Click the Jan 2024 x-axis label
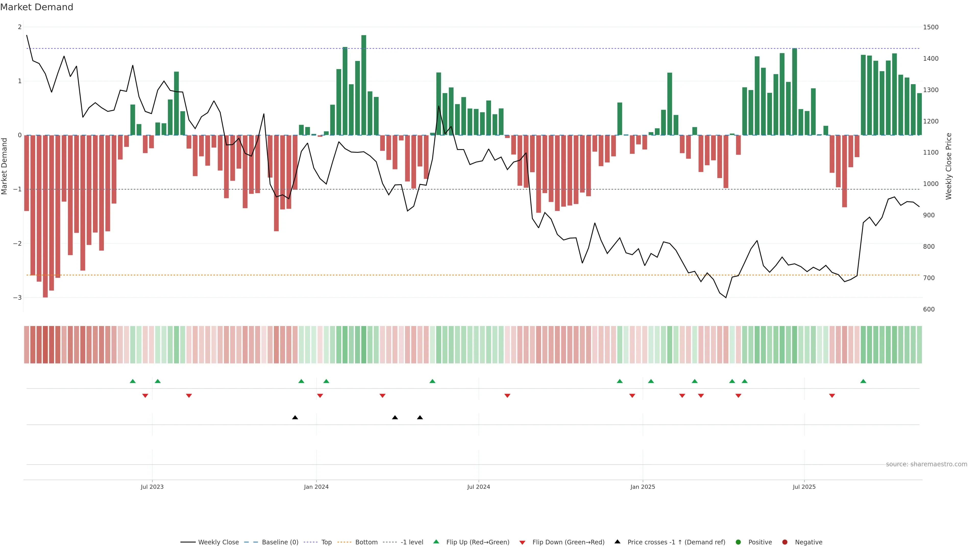Screen dimensions: 980x551 tap(316, 487)
